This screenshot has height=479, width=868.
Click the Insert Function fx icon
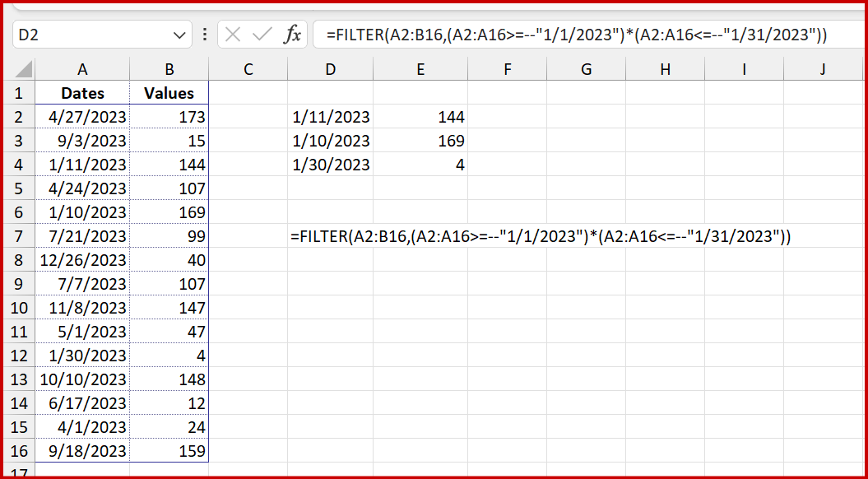[x=292, y=35]
